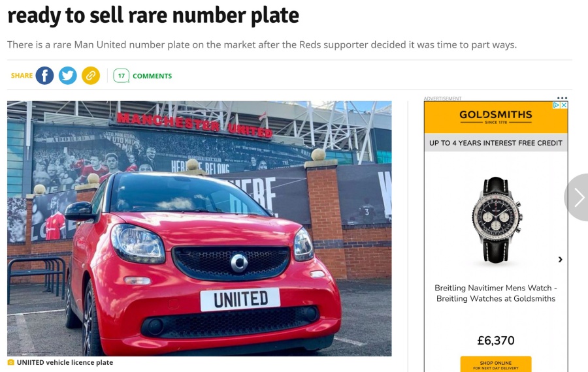The height and width of the screenshot is (372, 588).
Task: Open AdChoices info triangle icon
Action: (x=557, y=105)
